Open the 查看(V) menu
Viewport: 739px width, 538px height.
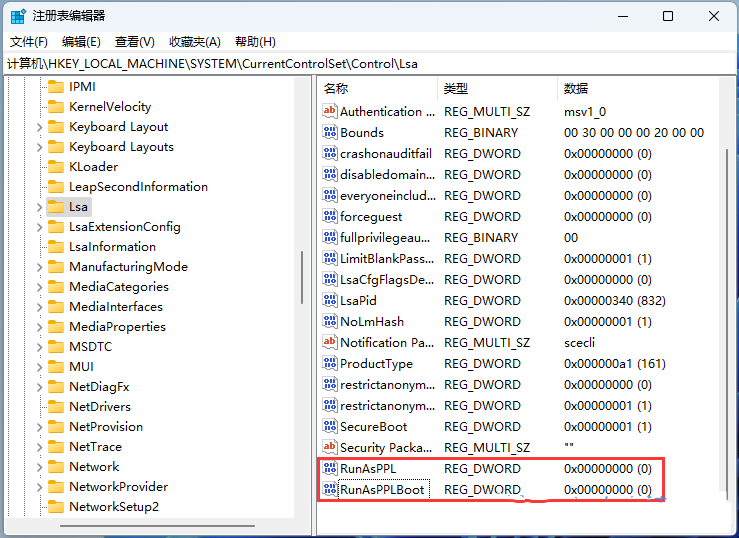pos(135,42)
